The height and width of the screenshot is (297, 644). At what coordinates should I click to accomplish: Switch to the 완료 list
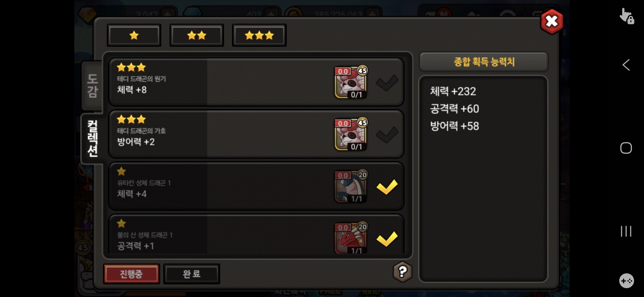pos(192,274)
